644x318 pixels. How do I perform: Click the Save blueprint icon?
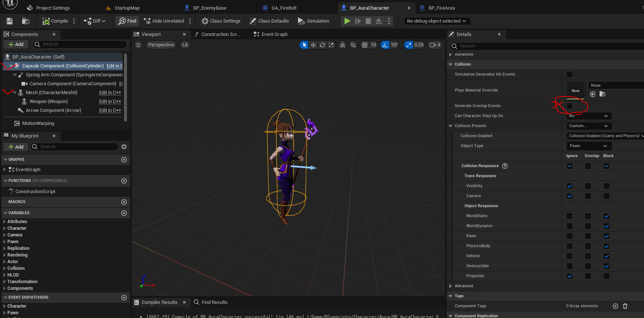click(10, 21)
